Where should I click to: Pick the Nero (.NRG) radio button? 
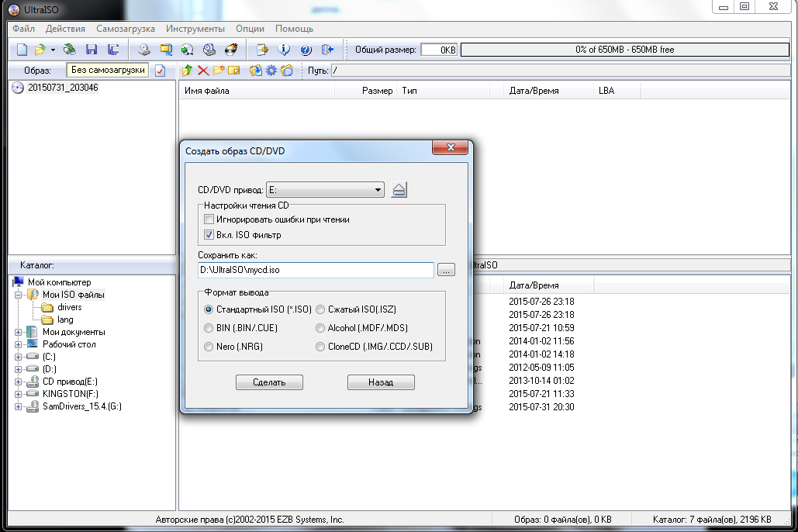click(x=208, y=347)
